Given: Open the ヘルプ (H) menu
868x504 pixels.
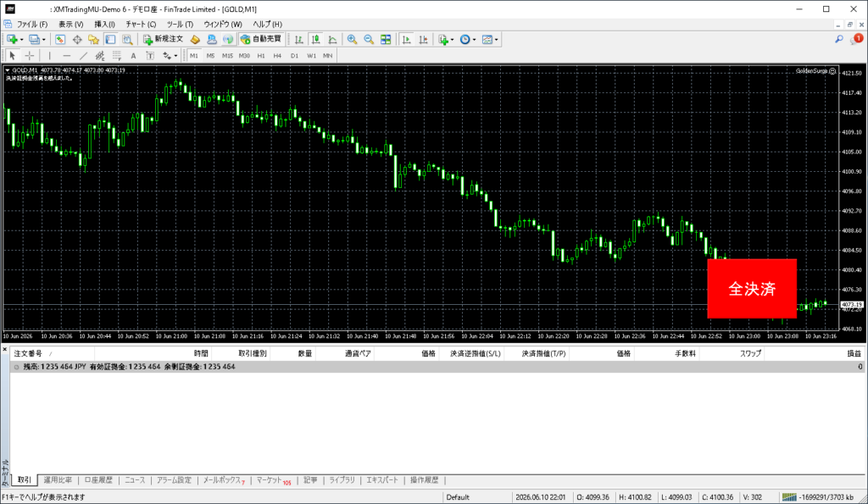Looking at the screenshot, I should [x=267, y=25].
